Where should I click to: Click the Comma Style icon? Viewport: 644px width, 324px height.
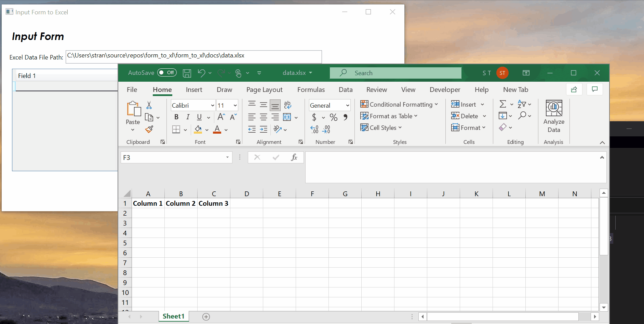click(x=346, y=117)
